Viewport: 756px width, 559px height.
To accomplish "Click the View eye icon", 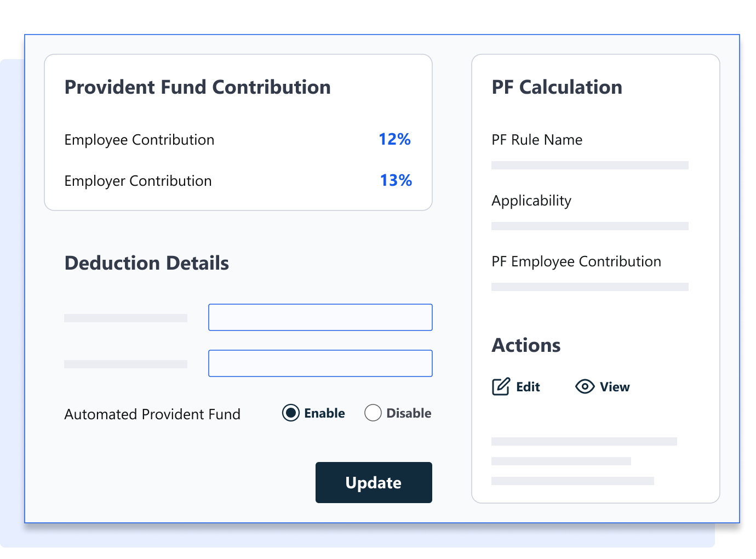I will (x=585, y=387).
